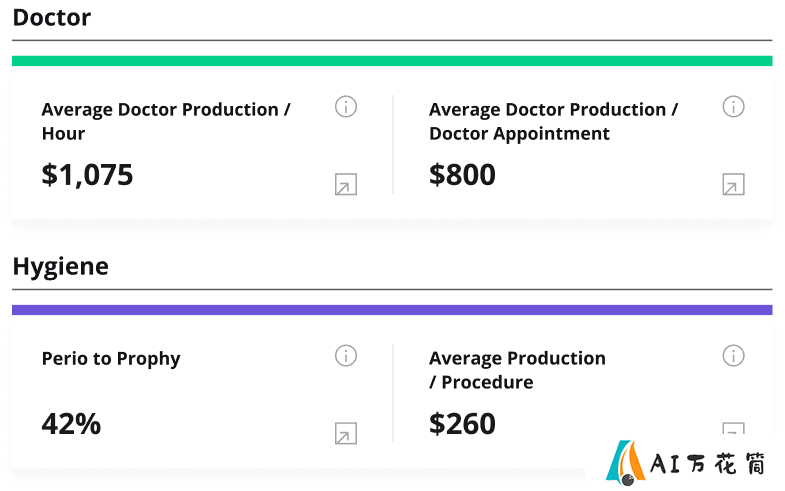Open detail arrow beside the $260 value

[733, 429]
